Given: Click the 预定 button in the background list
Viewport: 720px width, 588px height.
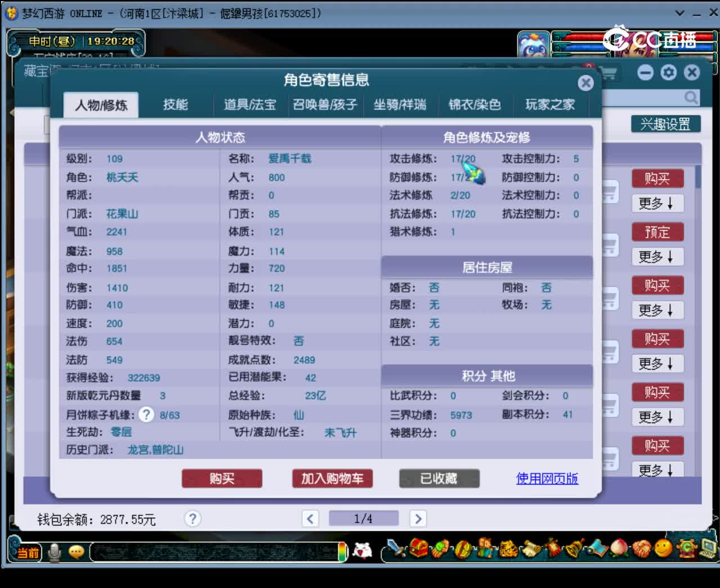Looking at the screenshot, I should (657, 232).
